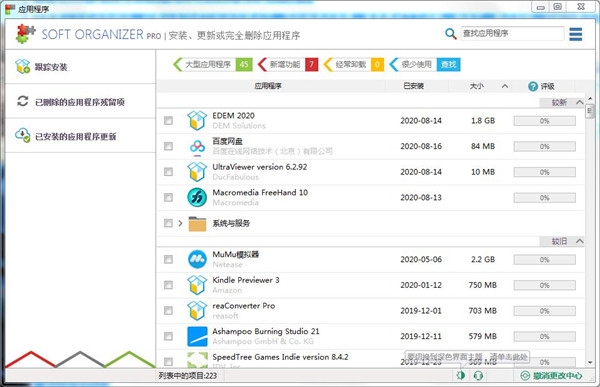The image size is (600, 387).
Task: Click the Kindle Previewer 3 box icon
Action: pos(197,285)
